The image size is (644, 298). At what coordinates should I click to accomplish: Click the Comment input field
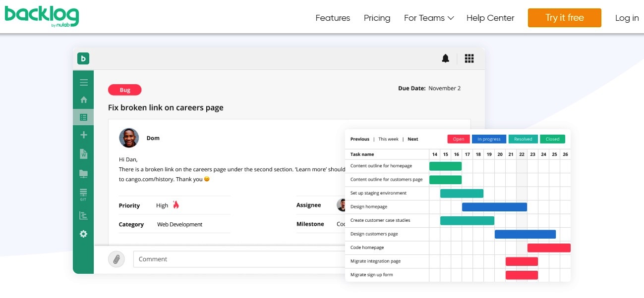[238, 259]
